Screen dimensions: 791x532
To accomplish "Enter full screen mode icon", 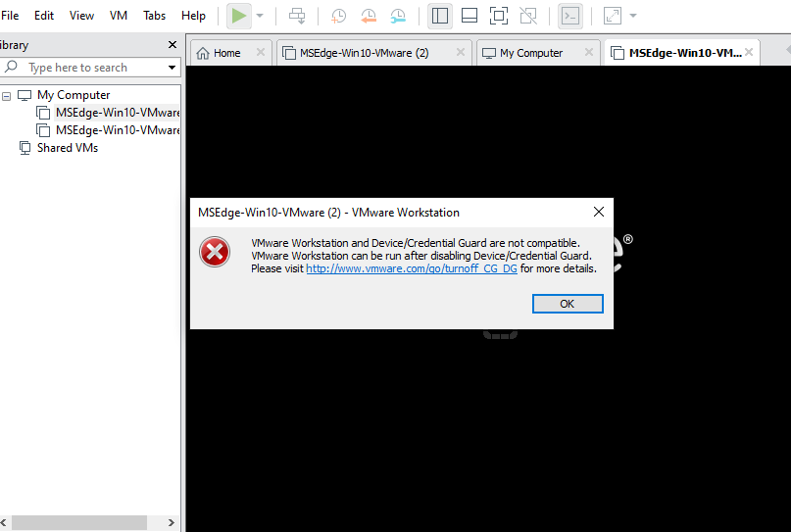I will click(x=498, y=16).
